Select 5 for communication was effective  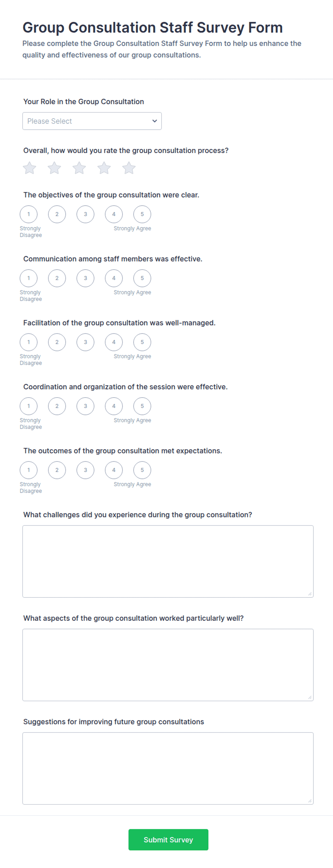(142, 278)
